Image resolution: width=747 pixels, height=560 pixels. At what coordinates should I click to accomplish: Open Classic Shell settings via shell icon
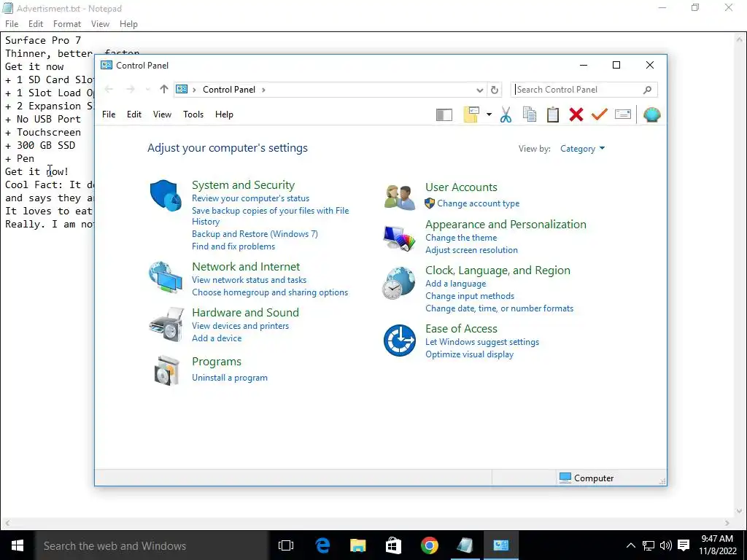(x=651, y=114)
